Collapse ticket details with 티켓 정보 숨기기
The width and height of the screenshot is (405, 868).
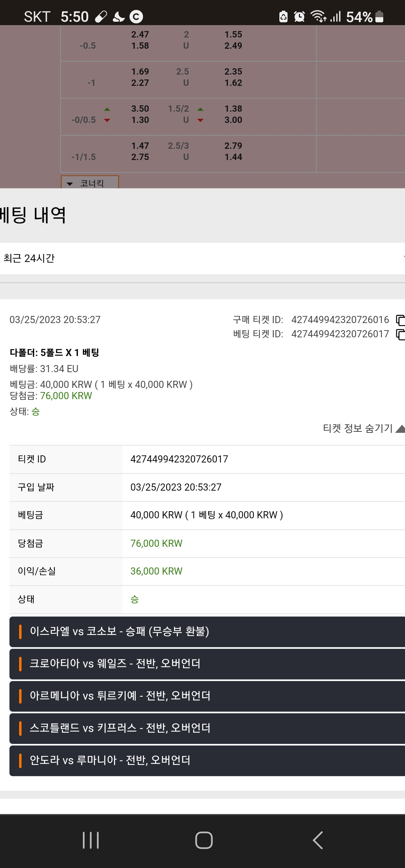[364, 428]
